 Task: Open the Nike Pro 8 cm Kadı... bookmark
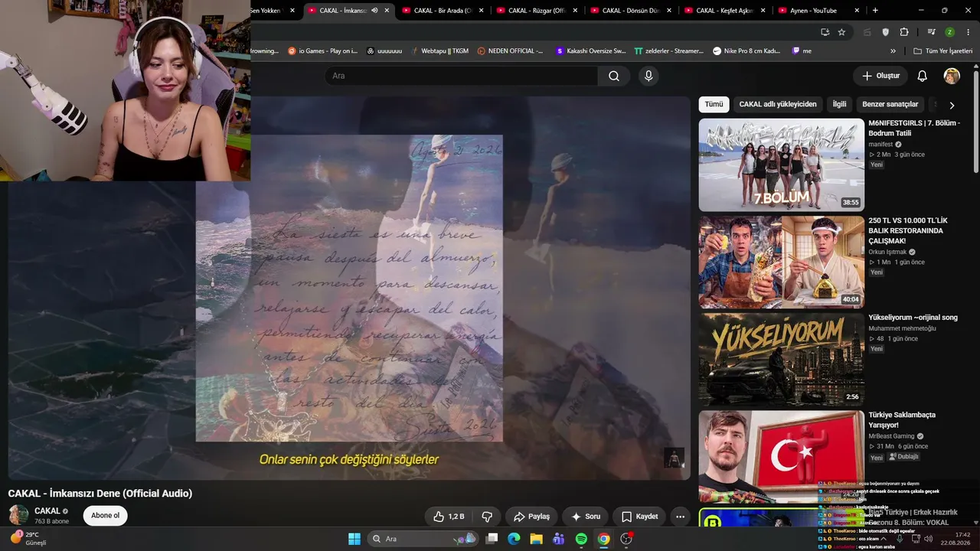coord(746,51)
